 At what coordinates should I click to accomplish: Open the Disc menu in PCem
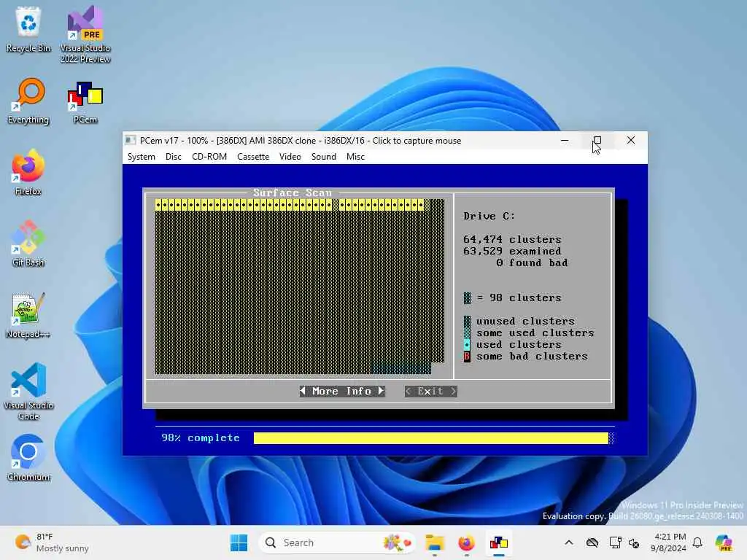click(174, 157)
